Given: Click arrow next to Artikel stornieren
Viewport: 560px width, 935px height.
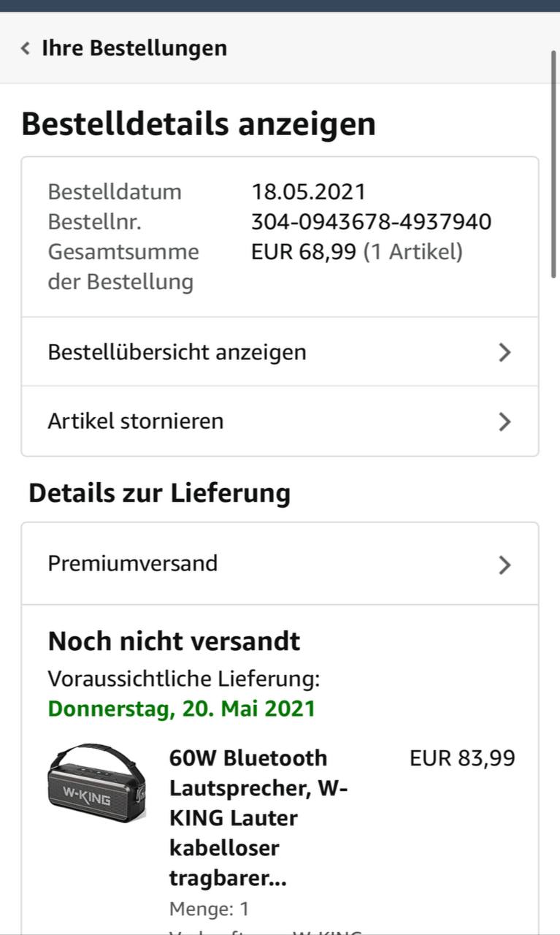Looking at the screenshot, I should [x=505, y=421].
